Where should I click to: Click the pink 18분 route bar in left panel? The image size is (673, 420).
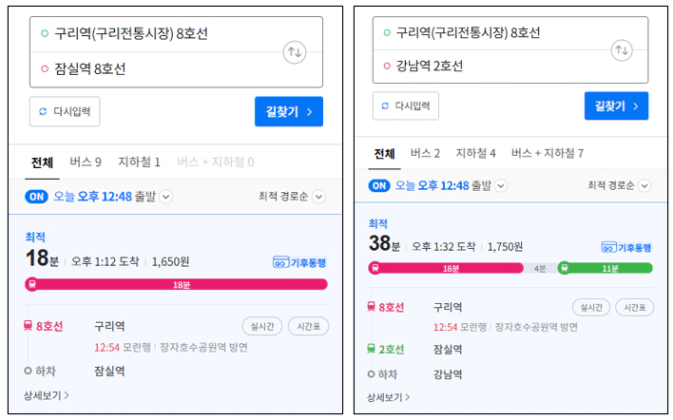(180, 284)
